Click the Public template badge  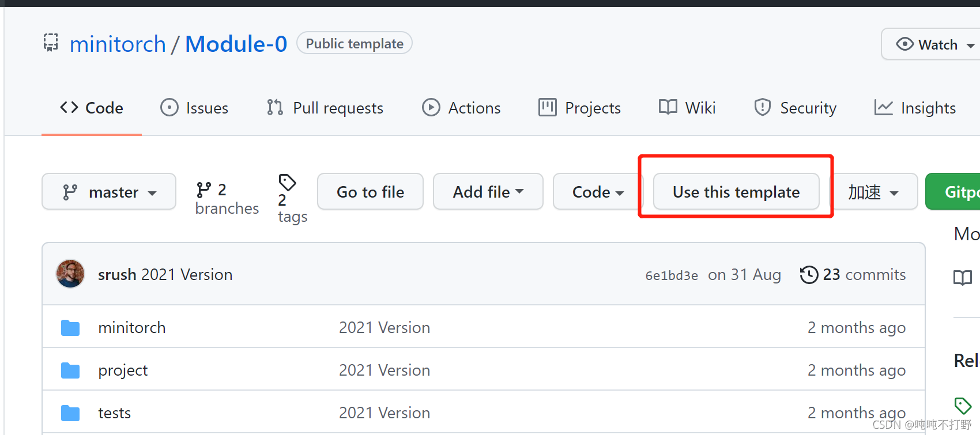coord(355,43)
